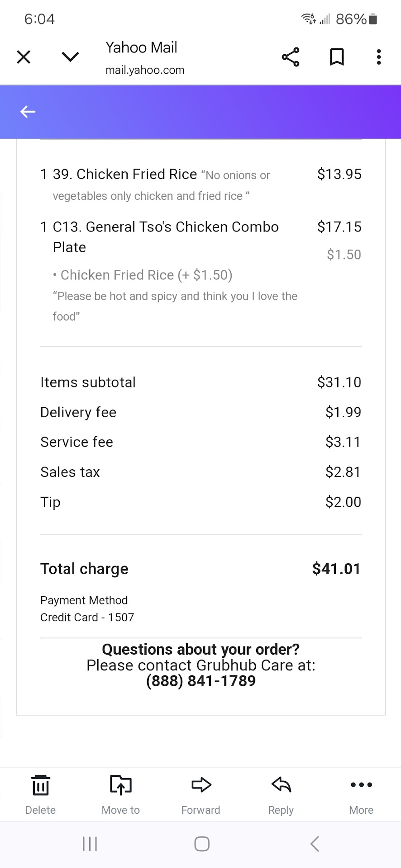
Task: Tap the General Tso's Chicken Combo item
Action: tap(165, 227)
